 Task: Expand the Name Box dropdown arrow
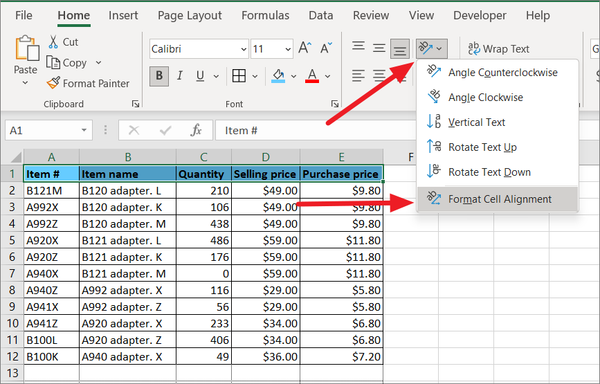pyautogui.click(x=84, y=130)
